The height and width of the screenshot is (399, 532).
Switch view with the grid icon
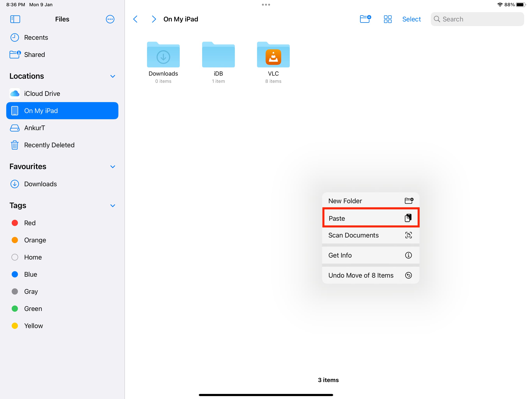point(388,19)
